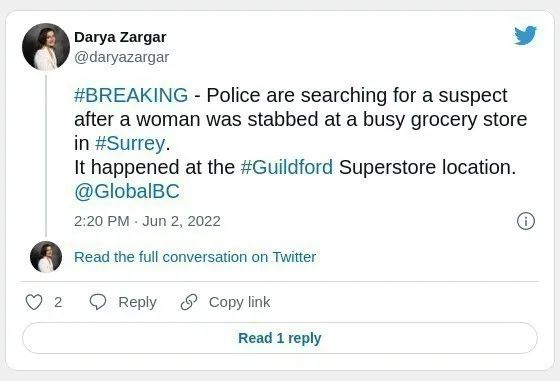Screen dimensions: 560x381
Task: Select the Copy link text
Action: click(x=239, y=302)
